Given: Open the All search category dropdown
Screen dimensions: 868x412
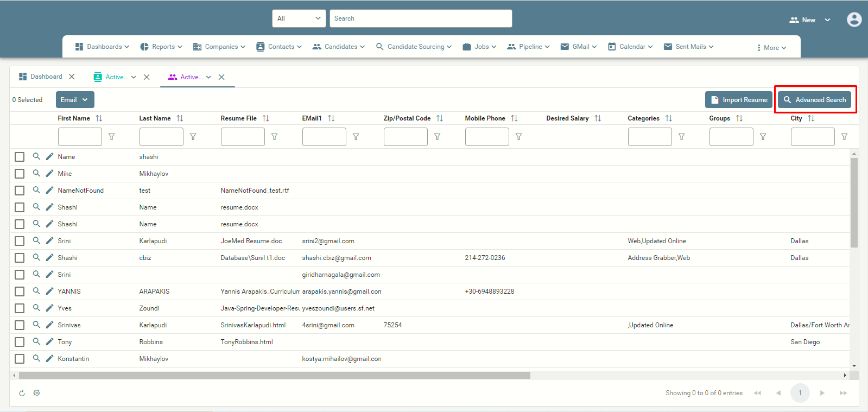Looking at the screenshot, I should [299, 18].
